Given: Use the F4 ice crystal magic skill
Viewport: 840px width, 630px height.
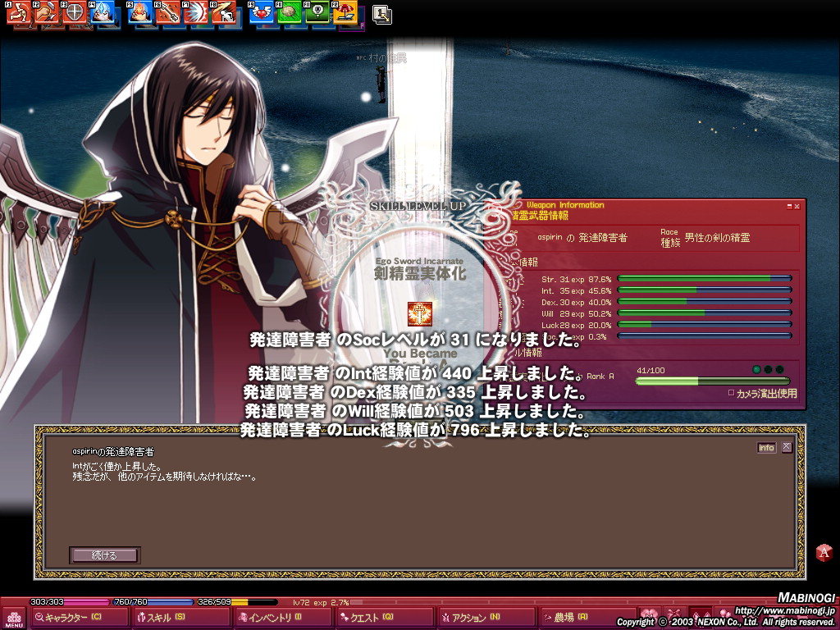Looking at the screenshot, I should pos(103,12).
